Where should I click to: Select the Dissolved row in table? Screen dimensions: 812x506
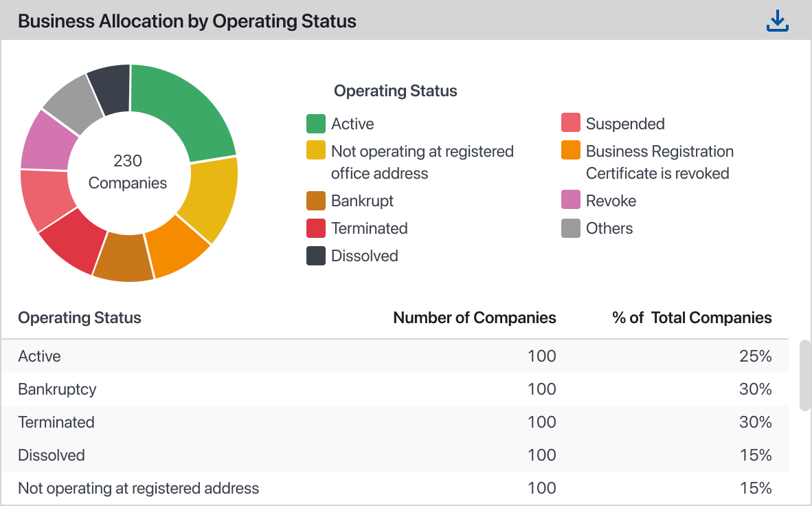(x=395, y=455)
